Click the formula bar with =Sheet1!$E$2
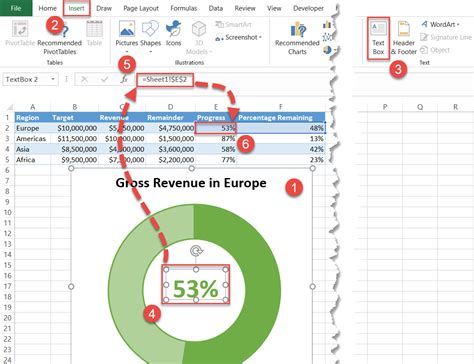This screenshot has height=364, width=474. pos(165,80)
